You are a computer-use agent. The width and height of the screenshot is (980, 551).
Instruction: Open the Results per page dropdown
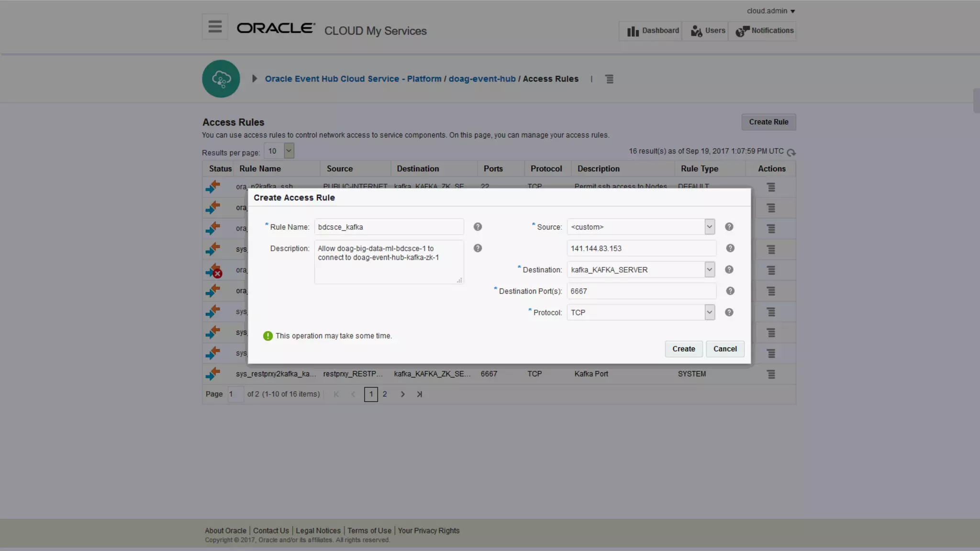tap(289, 151)
